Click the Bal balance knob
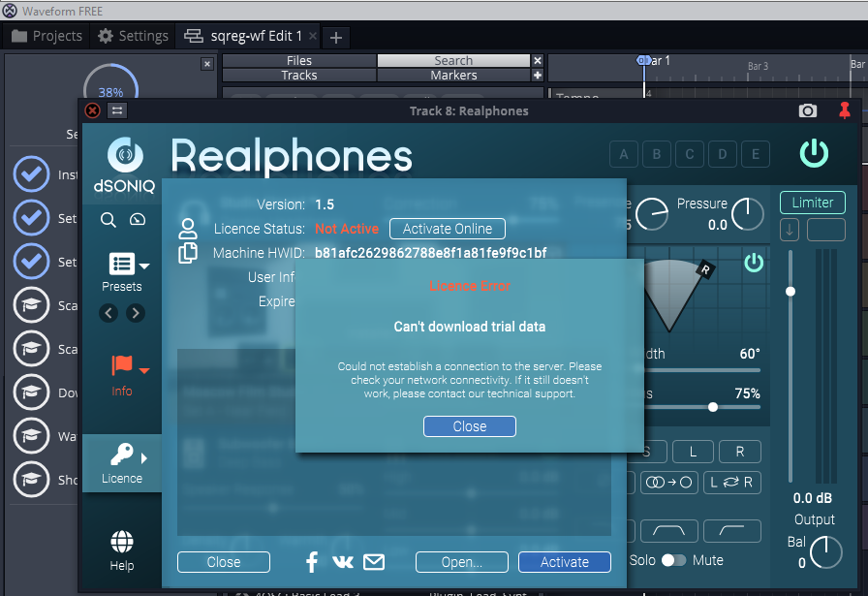868x596 pixels. coord(826,552)
